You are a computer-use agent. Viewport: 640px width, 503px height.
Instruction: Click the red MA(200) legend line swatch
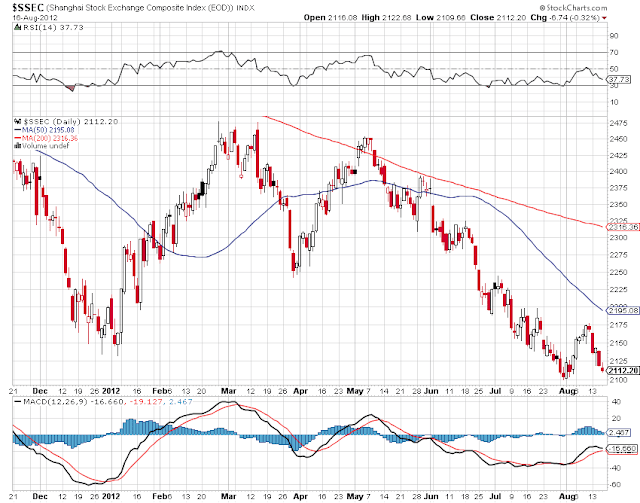pos(18,138)
